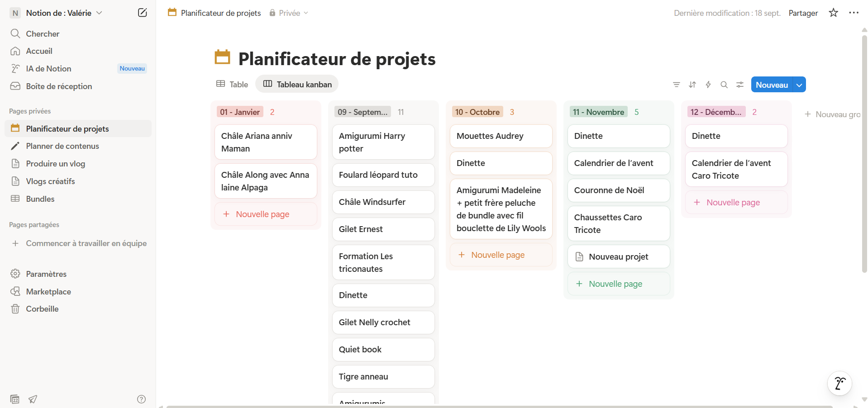Click the help question mark icon
The height and width of the screenshot is (408, 868).
[141, 399]
